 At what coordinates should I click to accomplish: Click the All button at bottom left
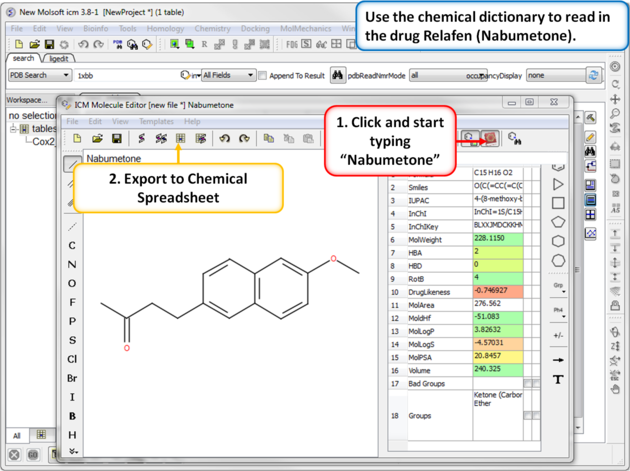(x=16, y=436)
